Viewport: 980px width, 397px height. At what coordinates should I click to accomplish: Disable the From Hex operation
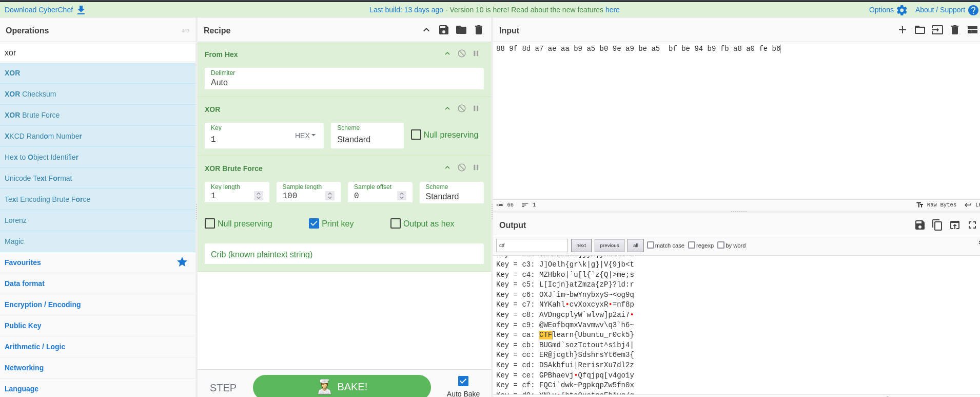coord(462,53)
